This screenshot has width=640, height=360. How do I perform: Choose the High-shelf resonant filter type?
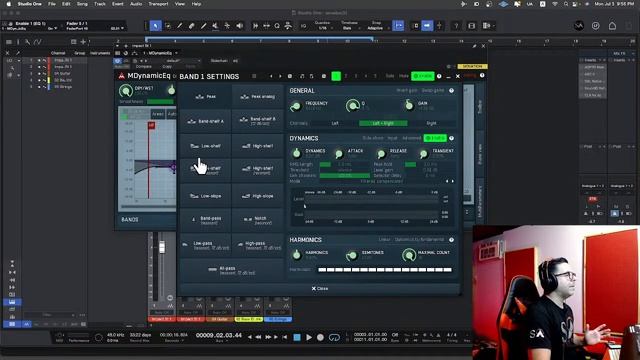tap(258, 170)
